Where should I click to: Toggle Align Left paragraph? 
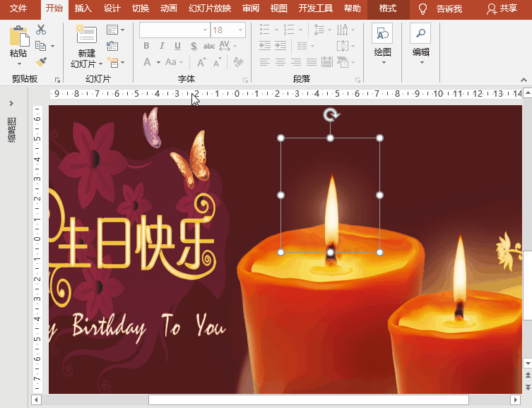tap(265, 62)
